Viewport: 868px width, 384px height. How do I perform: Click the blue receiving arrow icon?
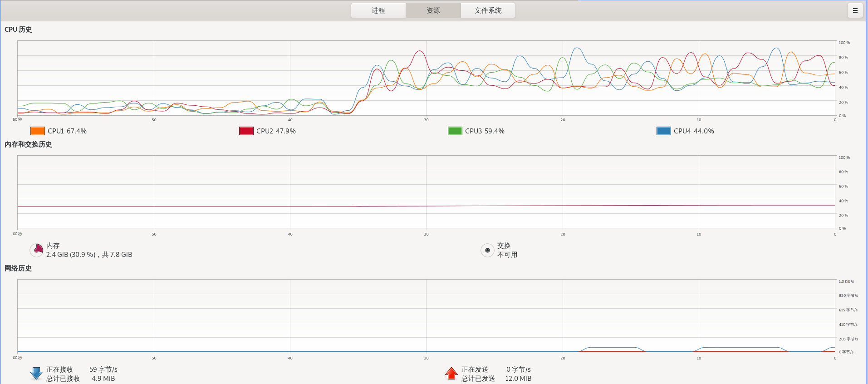(36, 374)
